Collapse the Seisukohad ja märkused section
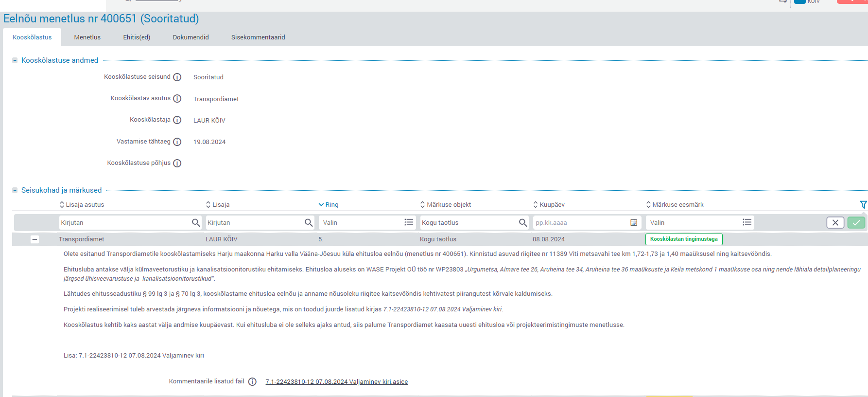 [15, 190]
